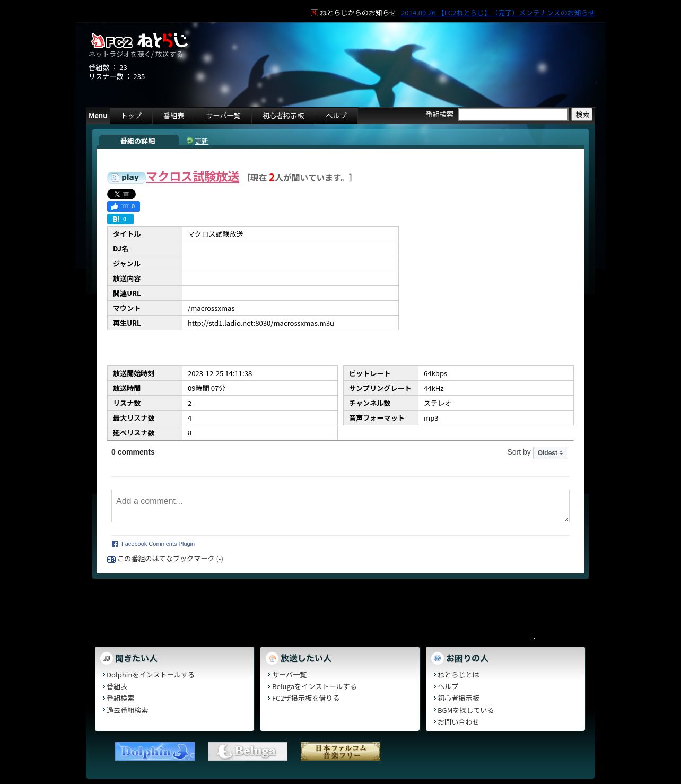The image size is (681, 784).
Task: Click the music note icon beside 聞きたい人
Action: pyautogui.click(x=107, y=658)
